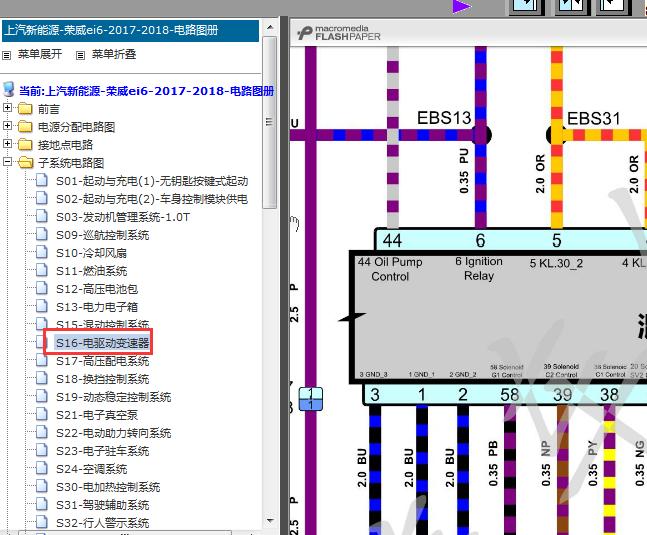Click the computer icon beside 当前 title
The height and width of the screenshot is (535, 647).
pyautogui.click(x=9, y=90)
